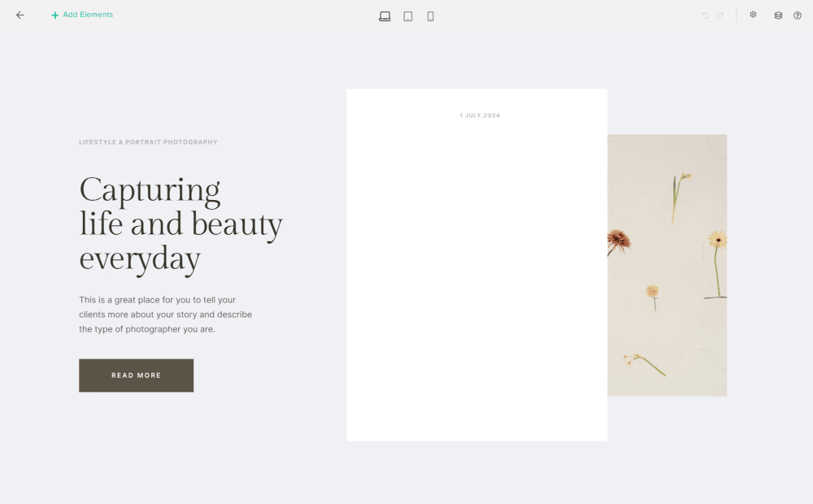Open the layers panel icon
Screen dimensions: 813x504
(778, 15)
